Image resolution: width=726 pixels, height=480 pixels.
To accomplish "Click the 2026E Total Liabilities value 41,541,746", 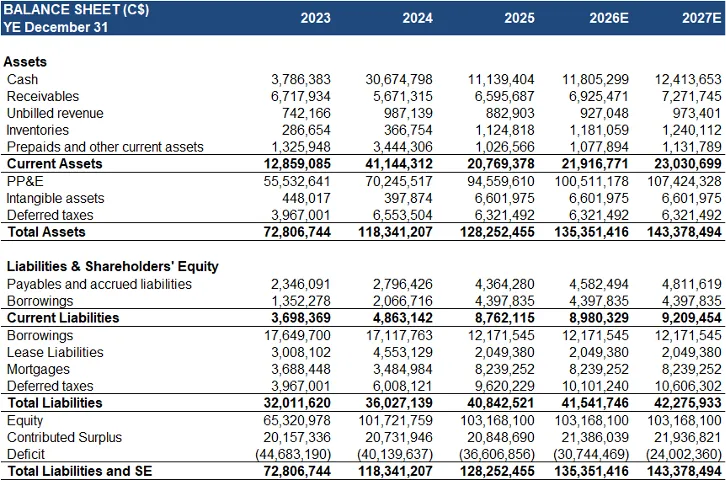I will click(x=588, y=403).
